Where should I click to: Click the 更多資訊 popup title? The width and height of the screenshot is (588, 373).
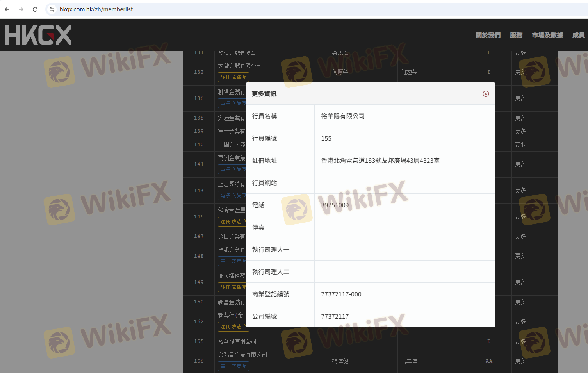coord(264,94)
